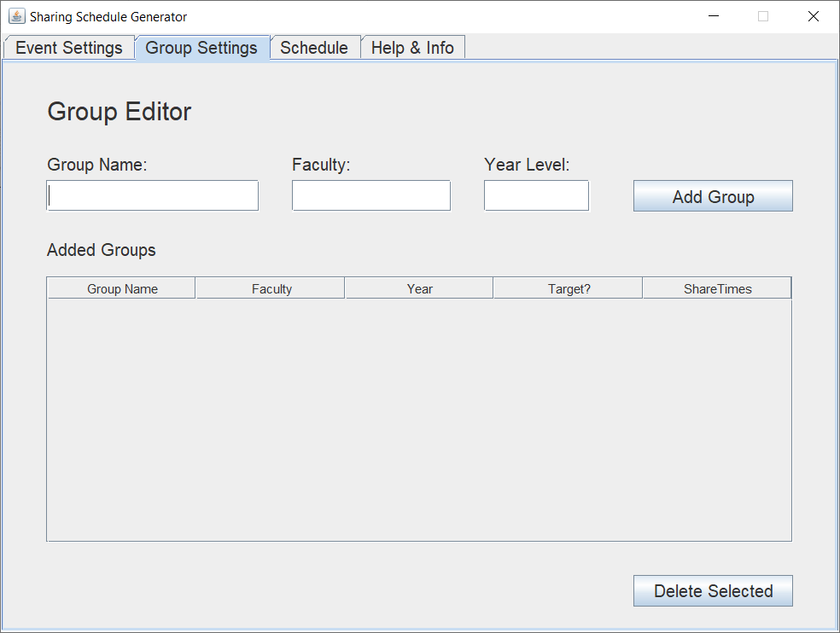Click the Added Groups label
840x633 pixels.
(x=102, y=250)
